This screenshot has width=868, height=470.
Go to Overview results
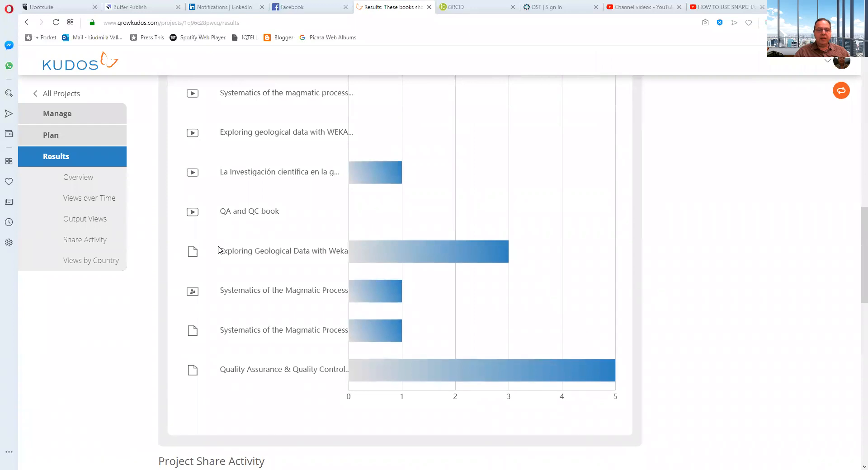pos(78,177)
